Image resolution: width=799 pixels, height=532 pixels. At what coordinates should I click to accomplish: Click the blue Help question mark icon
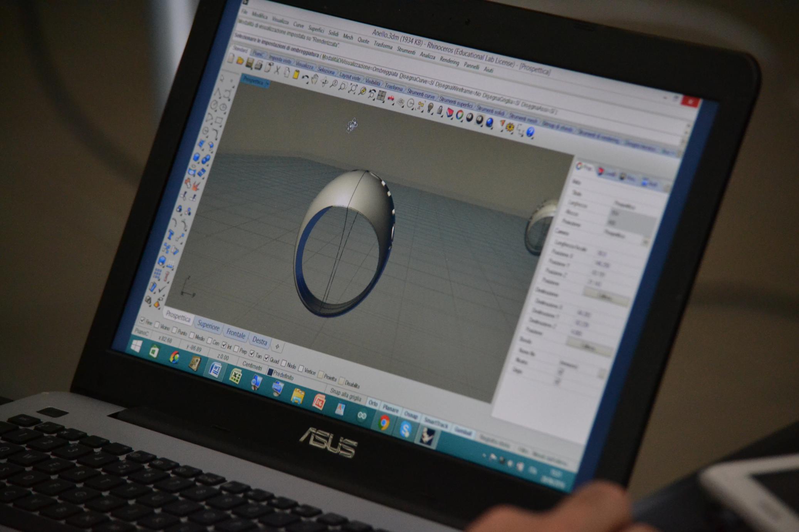click(531, 132)
